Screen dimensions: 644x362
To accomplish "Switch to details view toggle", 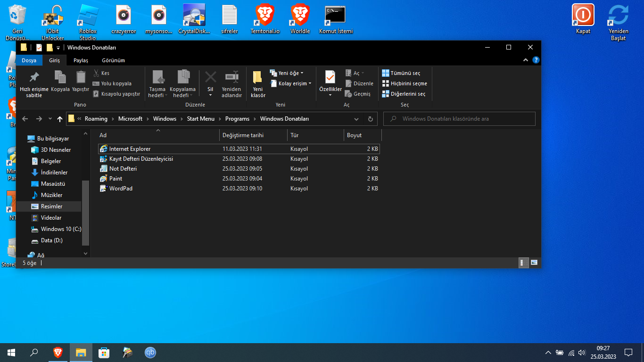I will pyautogui.click(x=523, y=263).
